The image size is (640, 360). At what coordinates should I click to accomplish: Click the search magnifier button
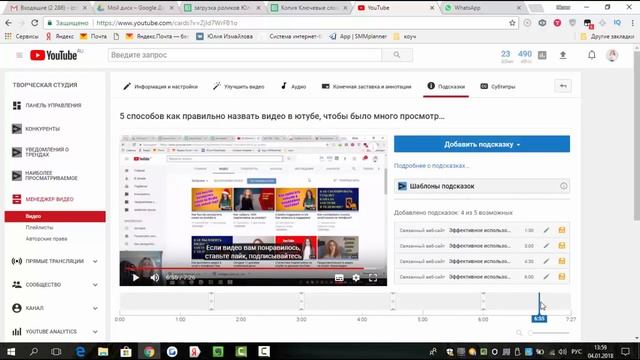click(x=397, y=55)
